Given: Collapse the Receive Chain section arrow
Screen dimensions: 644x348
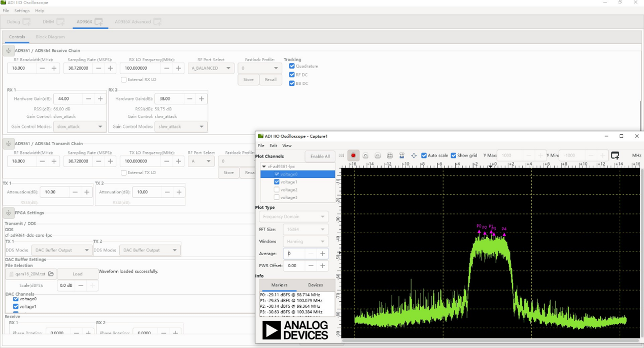Looking at the screenshot, I should coord(9,50).
